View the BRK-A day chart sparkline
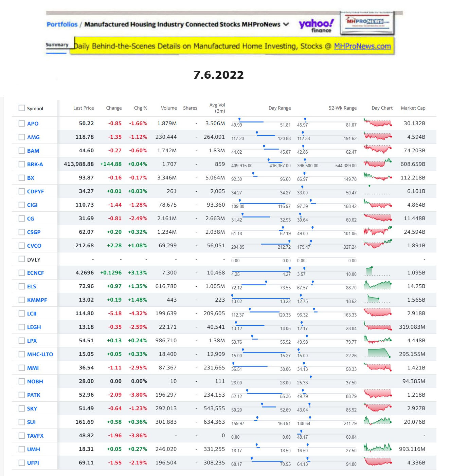Image resolution: width=451 pixels, height=476 pixels. [x=378, y=163]
